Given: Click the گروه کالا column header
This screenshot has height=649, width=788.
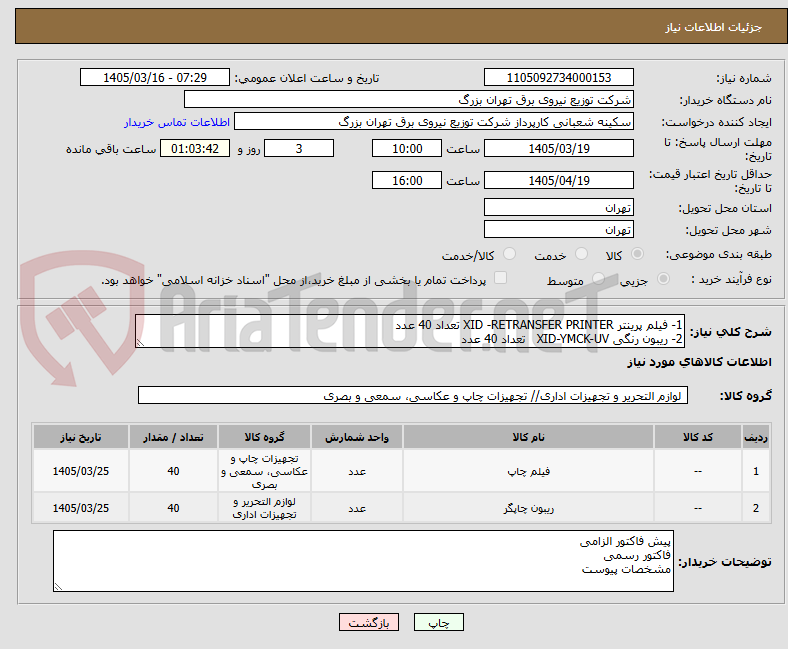Looking at the screenshot, I should click(264, 437).
